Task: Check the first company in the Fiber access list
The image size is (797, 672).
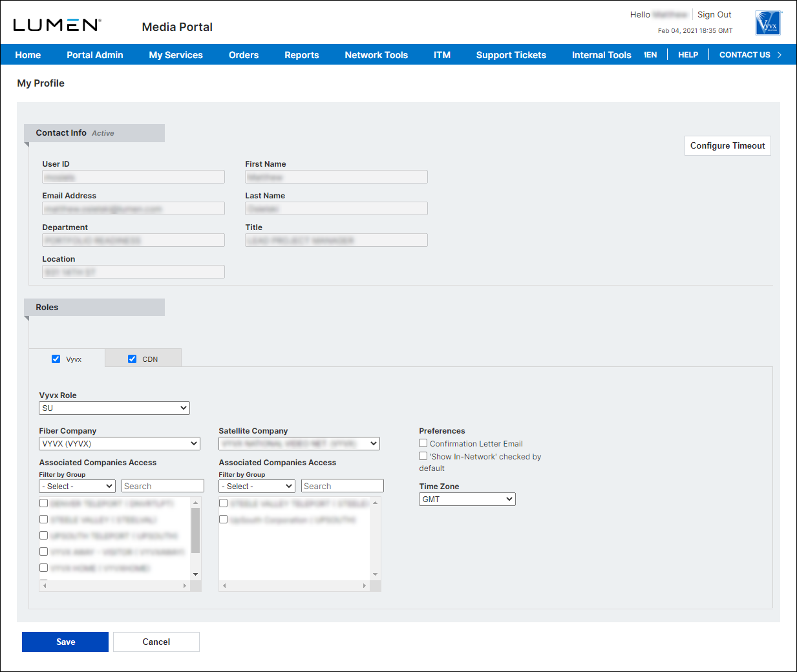Action: pos(44,503)
